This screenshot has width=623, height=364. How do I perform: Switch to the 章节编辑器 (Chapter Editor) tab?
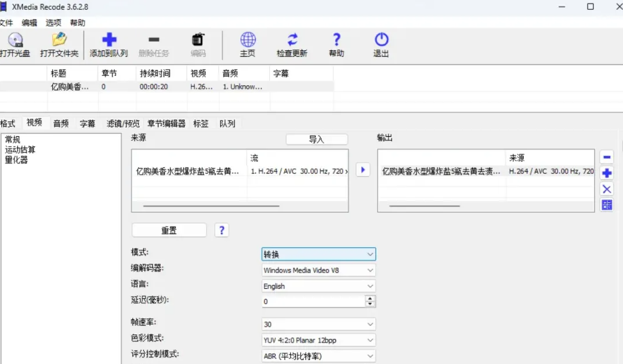coord(166,123)
